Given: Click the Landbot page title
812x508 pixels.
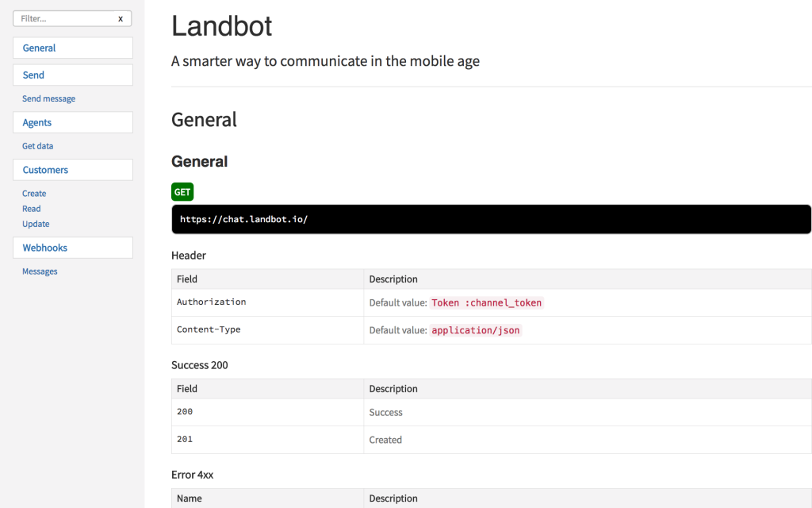Looking at the screenshot, I should (222, 26).
